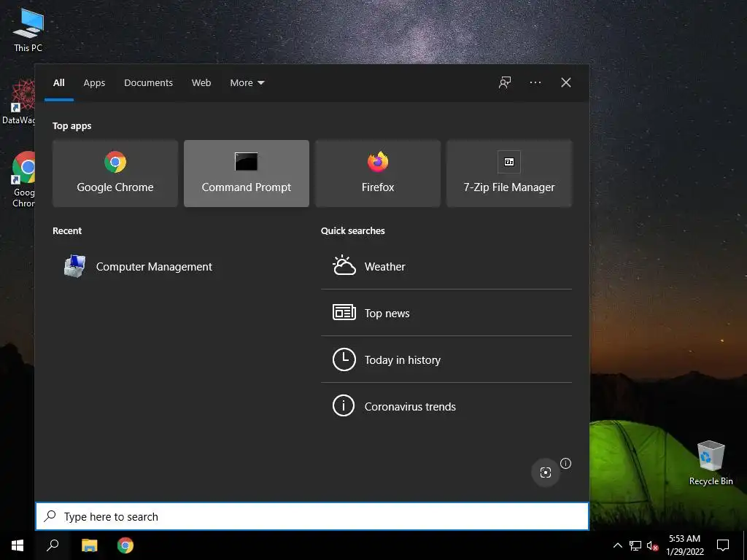Switch to the Web tab
This screenshot has height=560, width=747.
(201, 83)
